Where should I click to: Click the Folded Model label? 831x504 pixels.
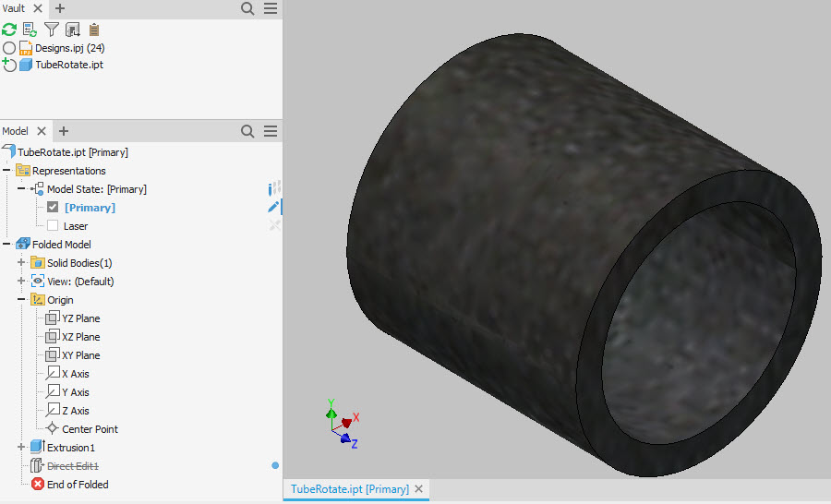click(62, 245)
